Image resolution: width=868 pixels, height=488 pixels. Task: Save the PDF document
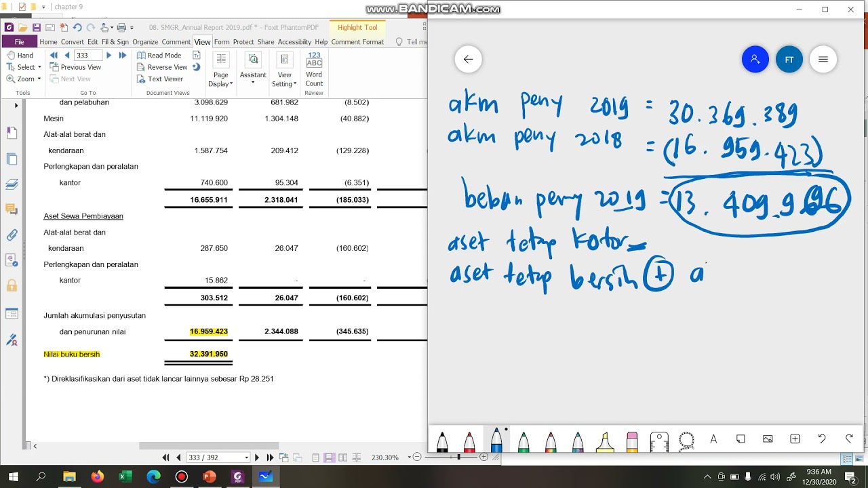click(x=37, y=28)
